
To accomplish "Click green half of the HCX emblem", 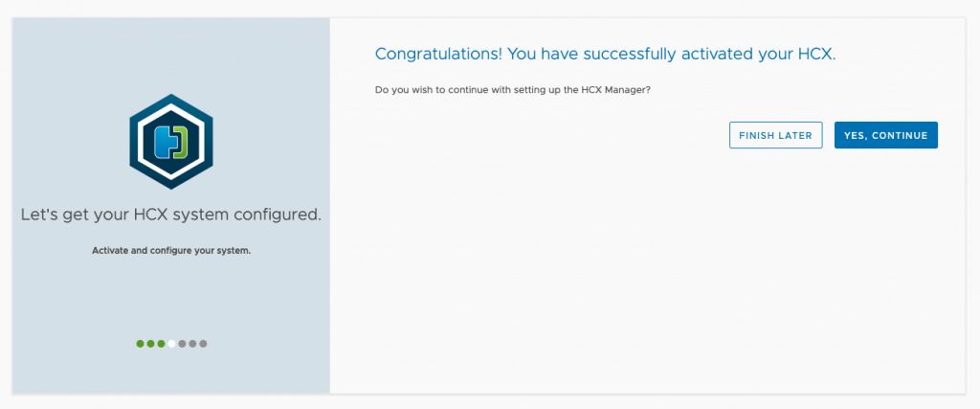I will [180, 142].
